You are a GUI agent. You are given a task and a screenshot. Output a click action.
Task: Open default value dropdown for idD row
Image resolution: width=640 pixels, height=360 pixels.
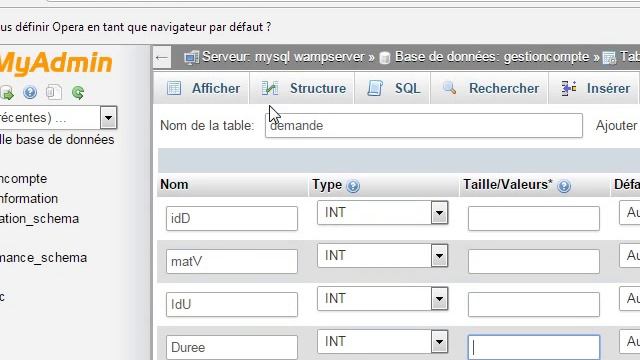[x=630, y=213]
